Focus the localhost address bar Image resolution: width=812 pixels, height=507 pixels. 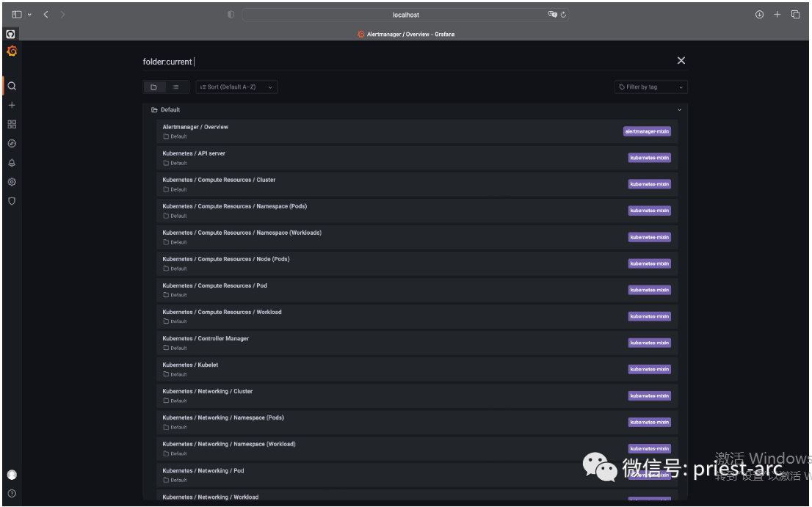[405, 15]
